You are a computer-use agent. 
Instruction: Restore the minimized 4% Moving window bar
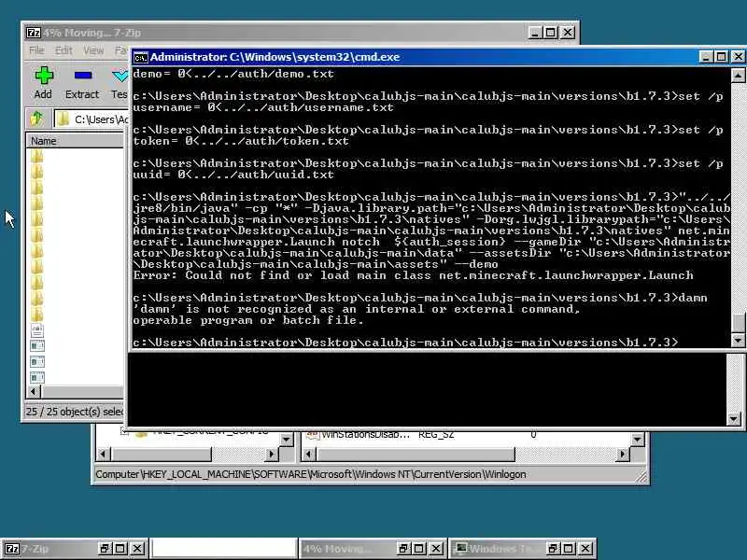[x=403, y=549]
